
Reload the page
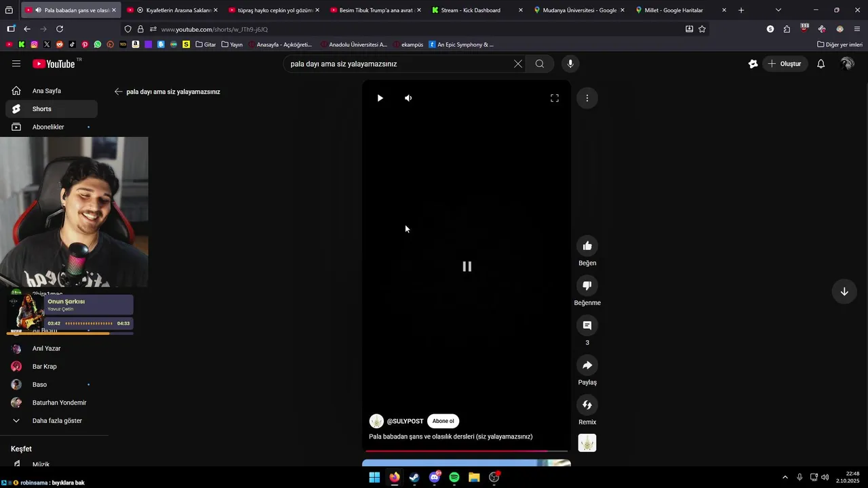(x=60, y=29)
